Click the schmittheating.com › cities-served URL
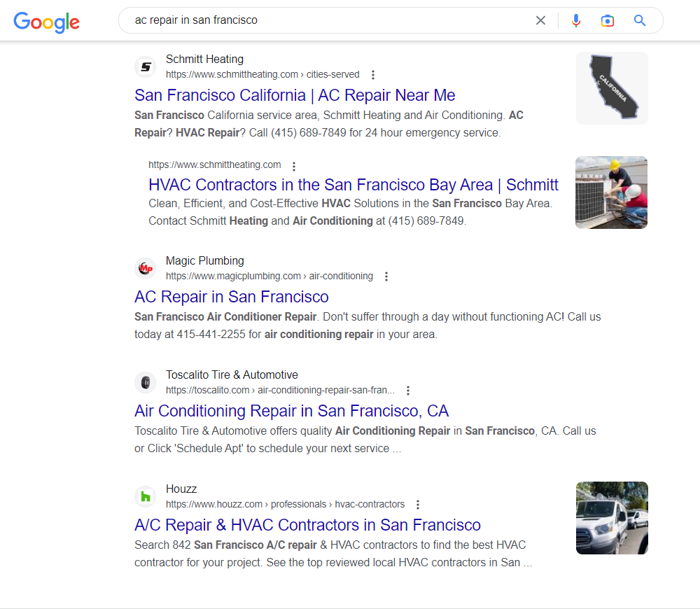This screenshot has width=700, height=609. [x=262, y=75]
